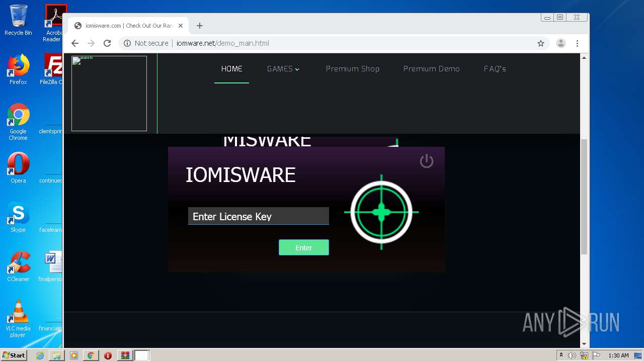Viewport: 644px width, 362px height.
Task: Launch Google Chrome desktop shortcut
Action: (18, 122)
